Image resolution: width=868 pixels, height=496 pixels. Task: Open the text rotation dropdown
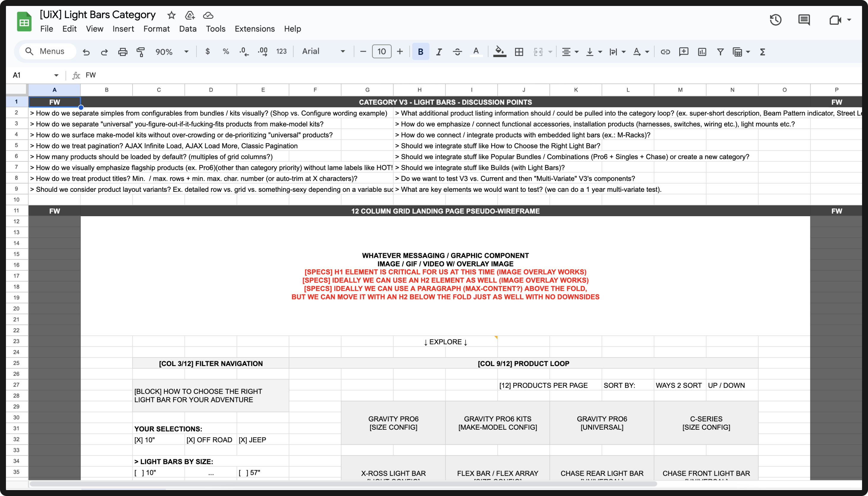pos(641,52)
